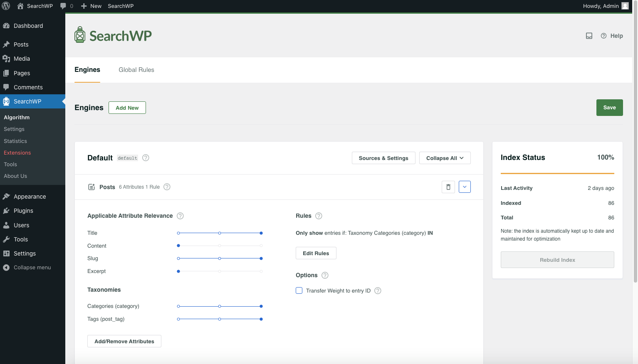
Task: Collapse the Posts source panel chevron
Action: (465, 187)
